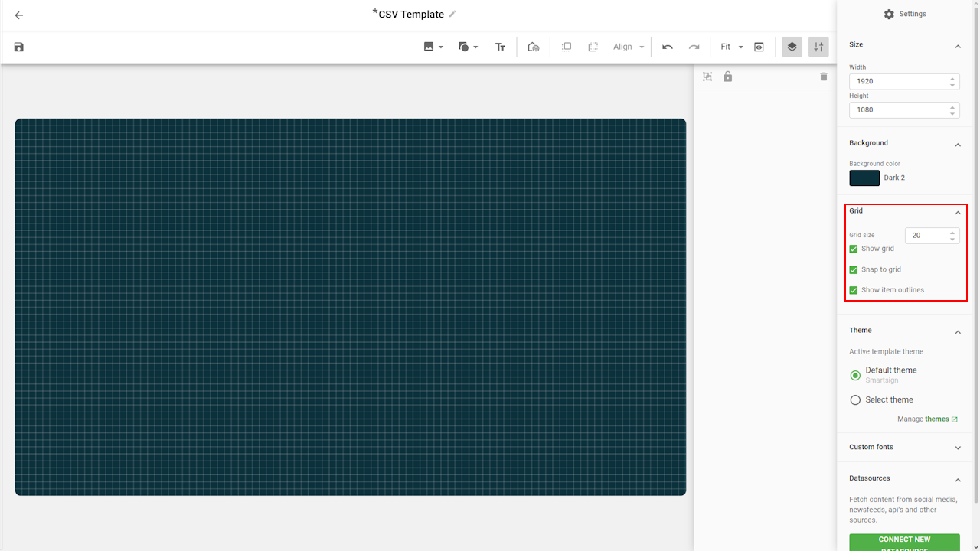Select the text tool icon
The width and height of the screenshot is (980, 551).
click(x=500, y=47)
